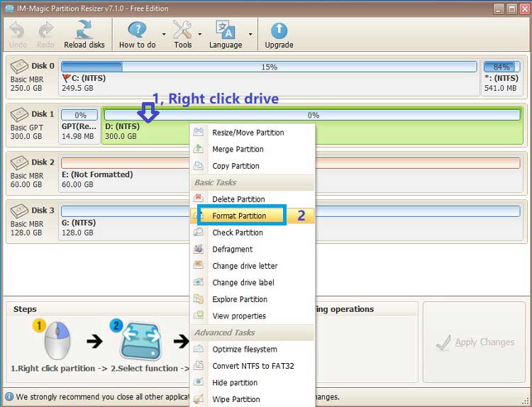Expand the How to do dropdown arrow
Image resolution: width=532 pixels, height=407 pixels.
click(164, 34)
